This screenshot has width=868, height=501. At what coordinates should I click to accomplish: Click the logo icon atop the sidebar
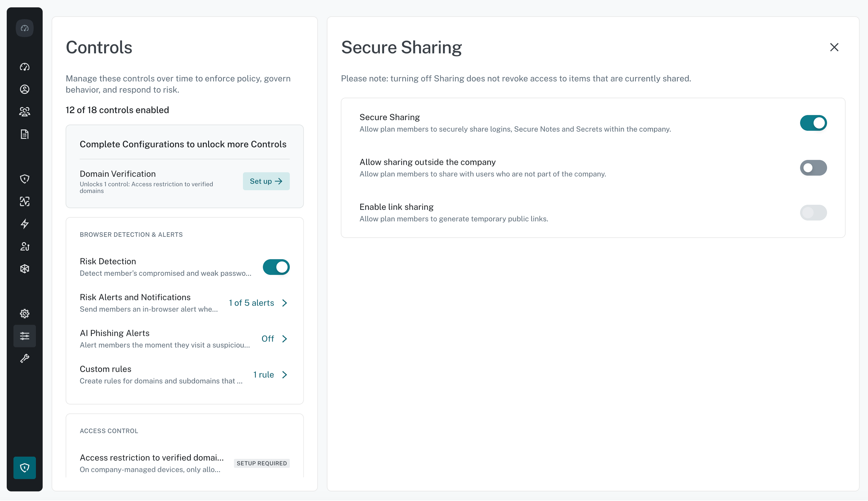24,28
